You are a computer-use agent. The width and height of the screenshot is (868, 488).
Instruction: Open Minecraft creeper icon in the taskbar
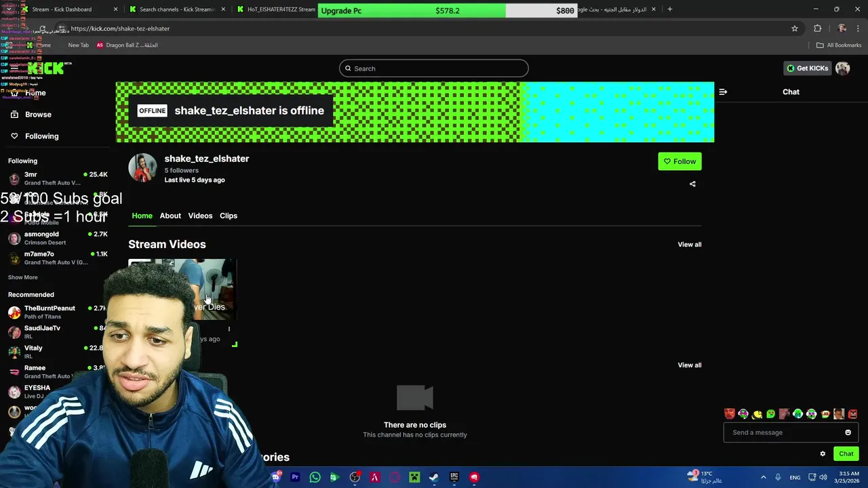(x=414, y=477)
